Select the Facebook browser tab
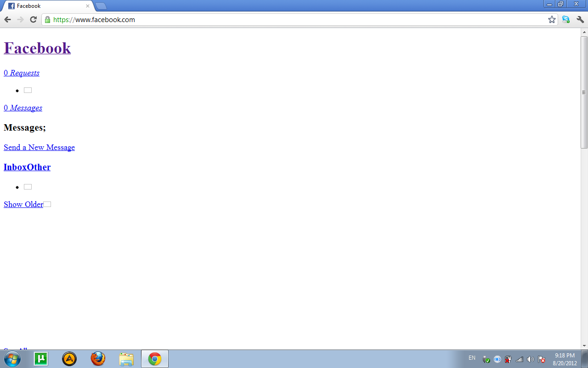The width and height of the screenshot is (588, 368). [48, 6]
